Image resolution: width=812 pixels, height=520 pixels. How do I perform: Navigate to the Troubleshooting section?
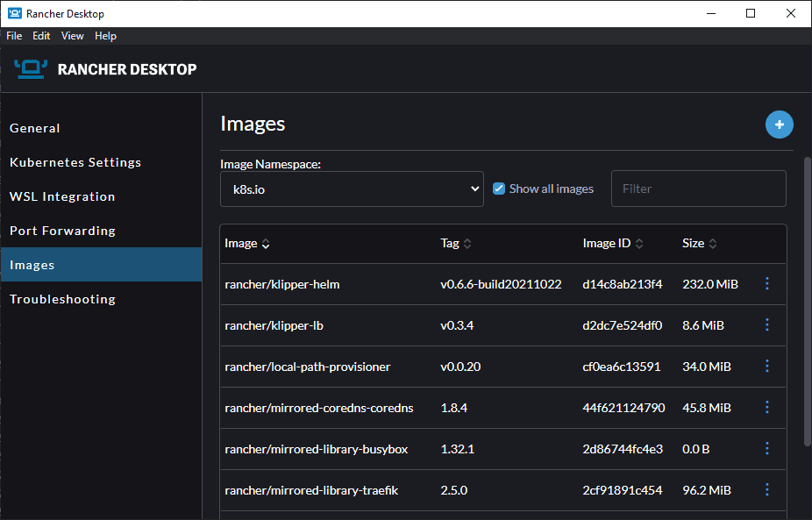pyautogui.click(x=62, y=299)
